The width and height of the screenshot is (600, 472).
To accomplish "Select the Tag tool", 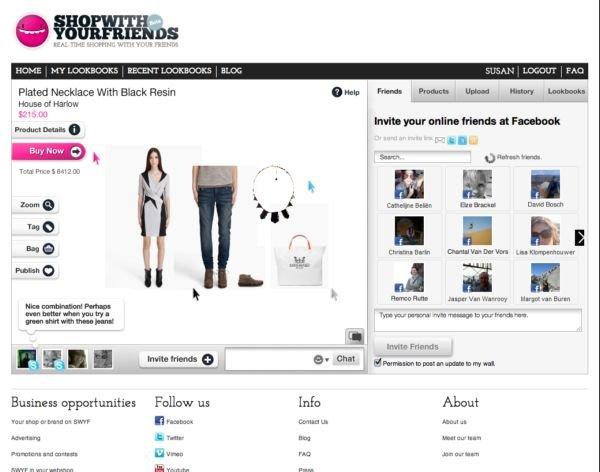I will [35, 227].
